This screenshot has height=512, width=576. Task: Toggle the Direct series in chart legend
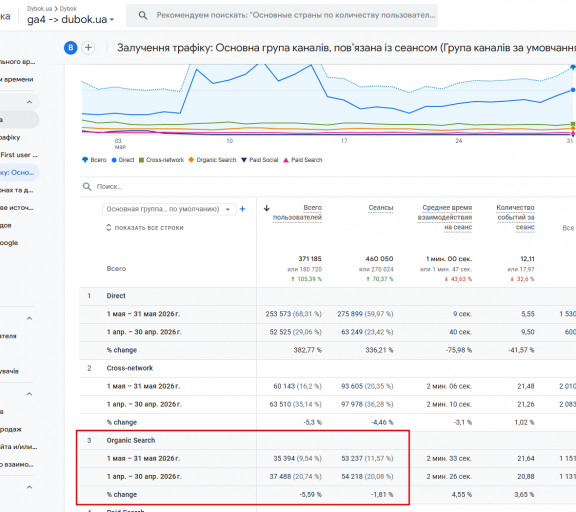coord(123,160)
